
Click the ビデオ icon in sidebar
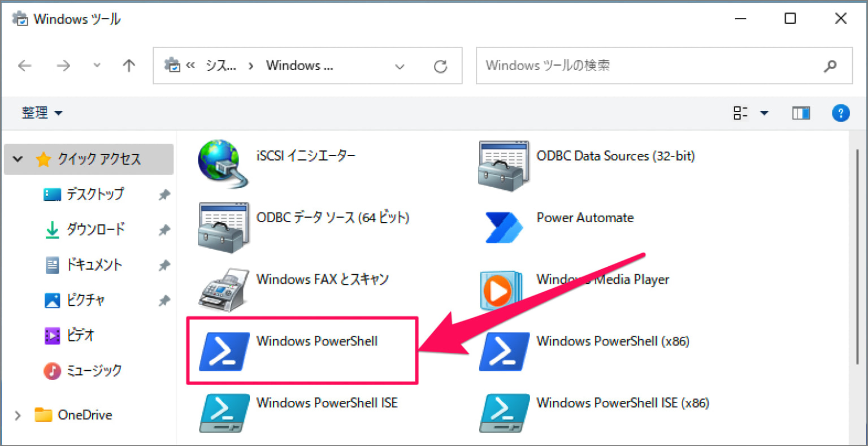pyautogui.click(x=52, y=336)
